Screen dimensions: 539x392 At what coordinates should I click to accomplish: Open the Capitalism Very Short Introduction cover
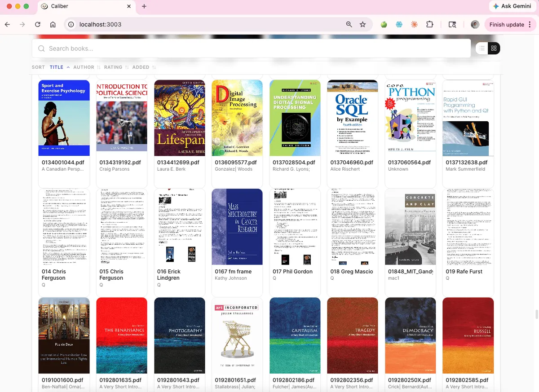click(295, 335)
